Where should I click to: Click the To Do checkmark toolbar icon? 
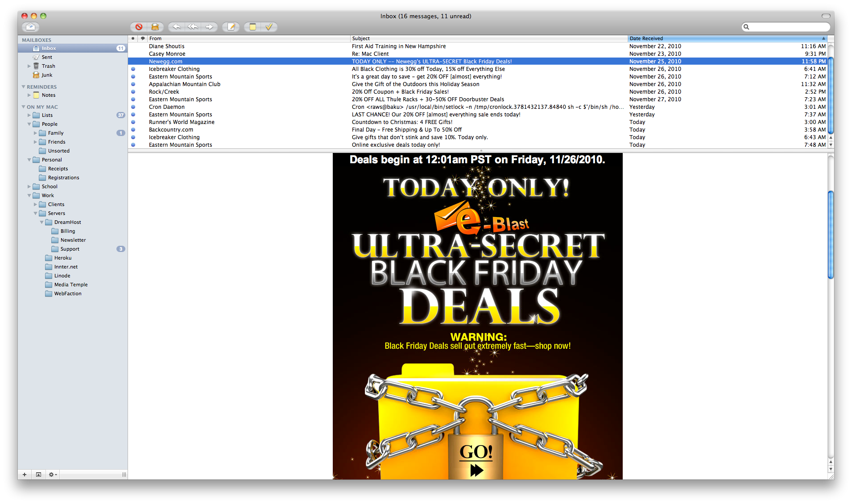tap(269, 27)
